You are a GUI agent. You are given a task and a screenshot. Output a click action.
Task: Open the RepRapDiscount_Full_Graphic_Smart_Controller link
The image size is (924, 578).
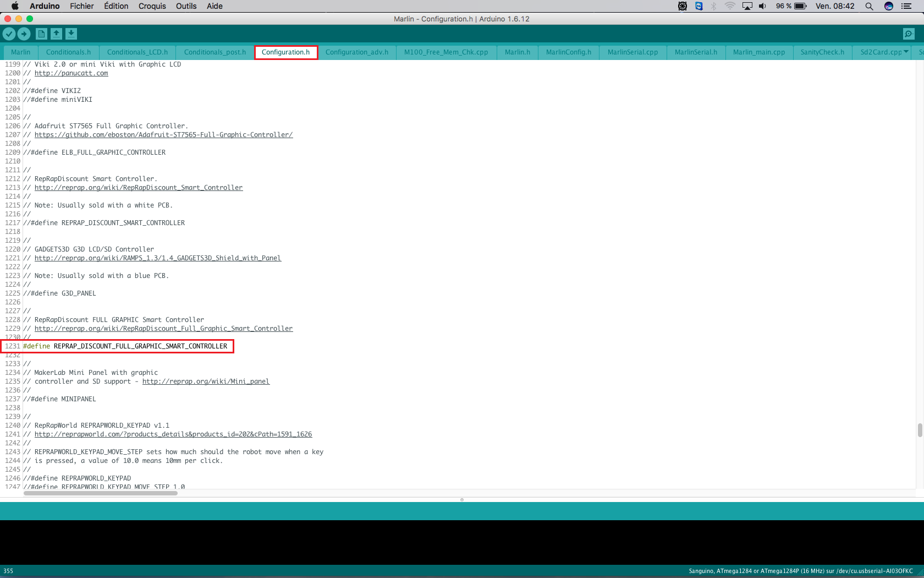click(x=163, y=329)
